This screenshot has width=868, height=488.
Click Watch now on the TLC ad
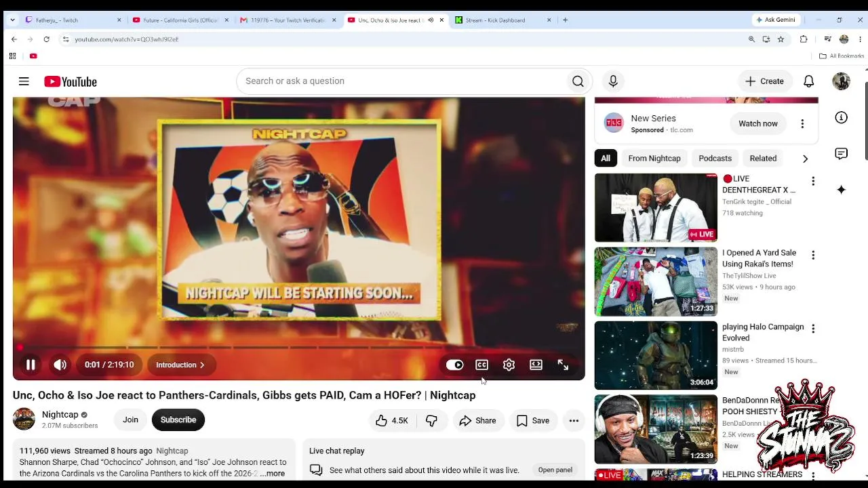point(758,123)
